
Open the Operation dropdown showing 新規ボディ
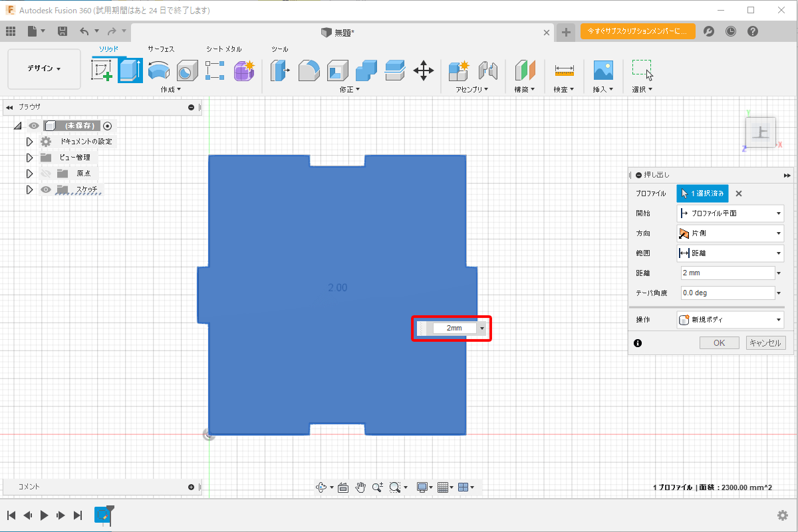[x=730, y=320]
